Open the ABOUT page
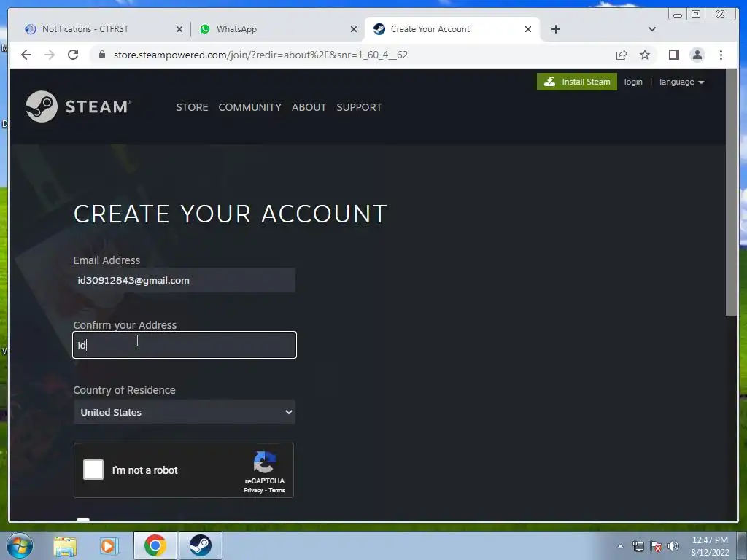The width and height of the screenshot is (747, 560). pos(309,107)
